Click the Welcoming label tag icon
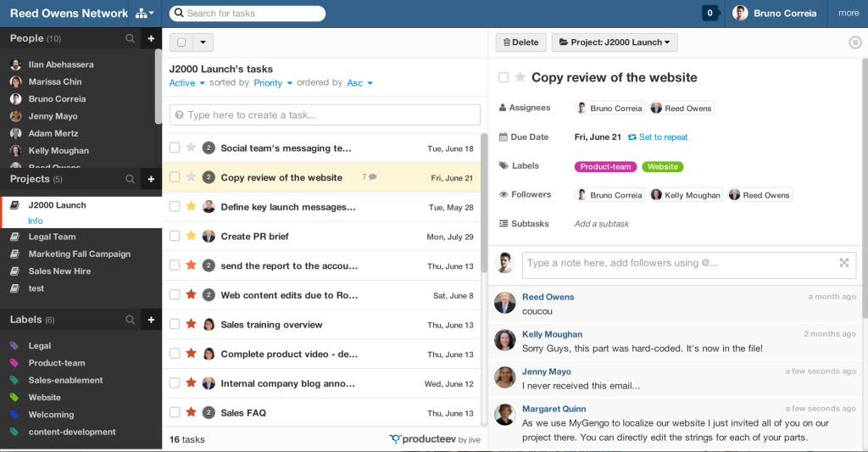Screen dimensions: 868x452 (x=14, y=415)
